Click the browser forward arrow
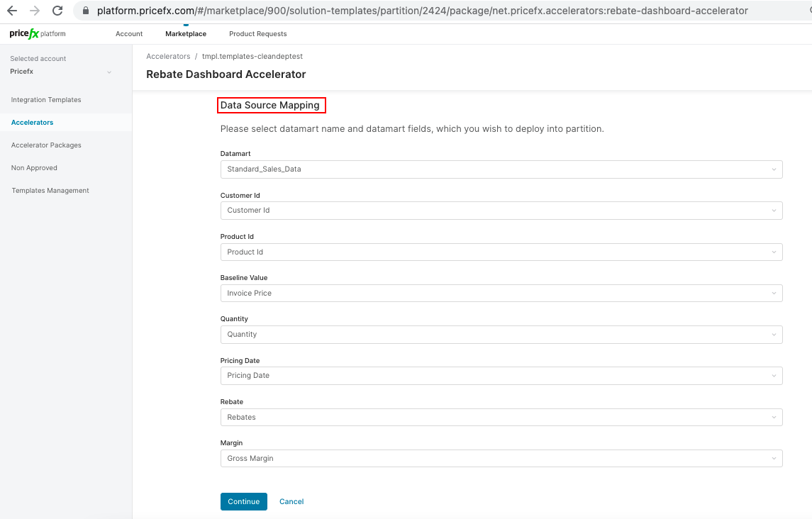Image resolution: width=812 pixels, height=519 pixels. [x=35, y=11]
